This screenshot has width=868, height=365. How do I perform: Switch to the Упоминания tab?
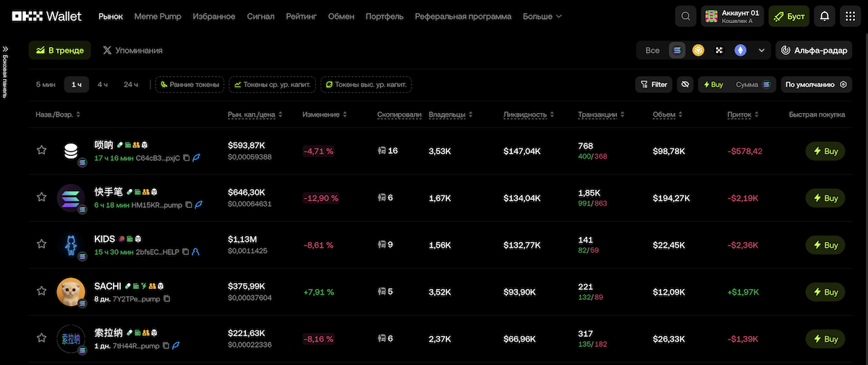coord(132,51)
